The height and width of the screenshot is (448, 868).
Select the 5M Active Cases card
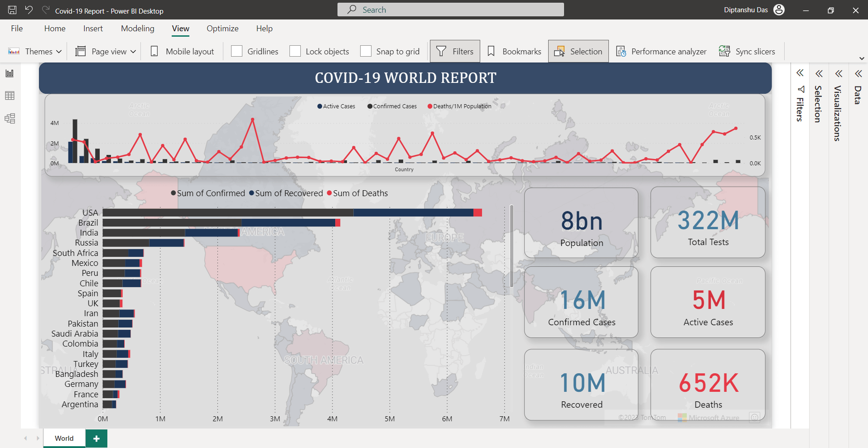click(x=708, y=302)
